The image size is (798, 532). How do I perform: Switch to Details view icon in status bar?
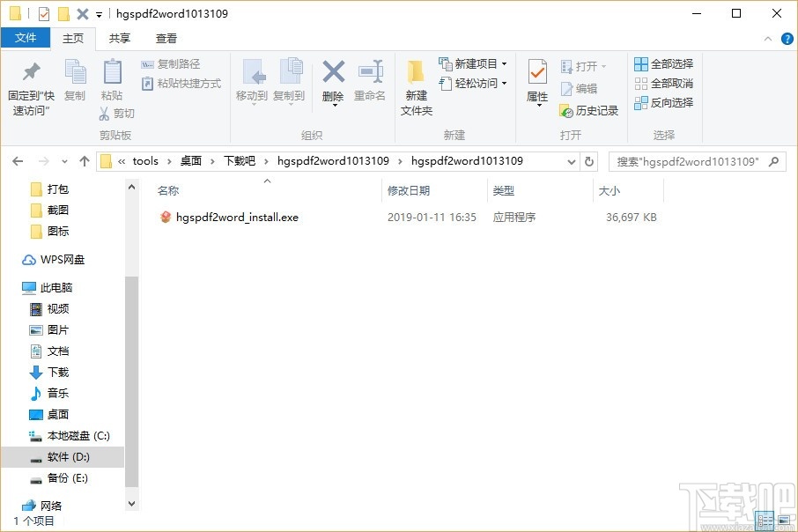(x=765, y=521)
